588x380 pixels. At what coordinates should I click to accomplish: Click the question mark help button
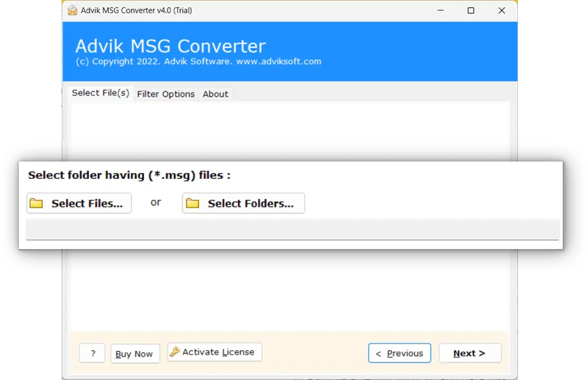[x=92, y=353]
